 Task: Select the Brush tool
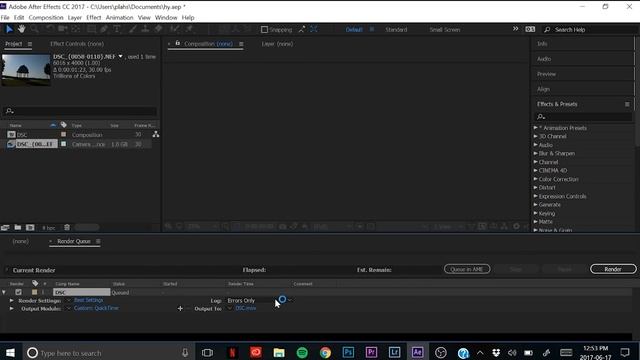133,29
